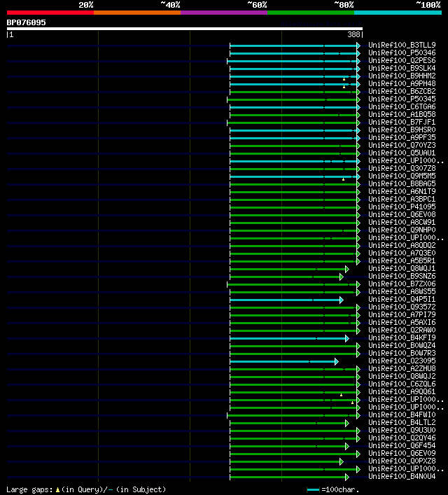
Task: Pick label UniRef100_B7ZX06
Action: (402, 284)
